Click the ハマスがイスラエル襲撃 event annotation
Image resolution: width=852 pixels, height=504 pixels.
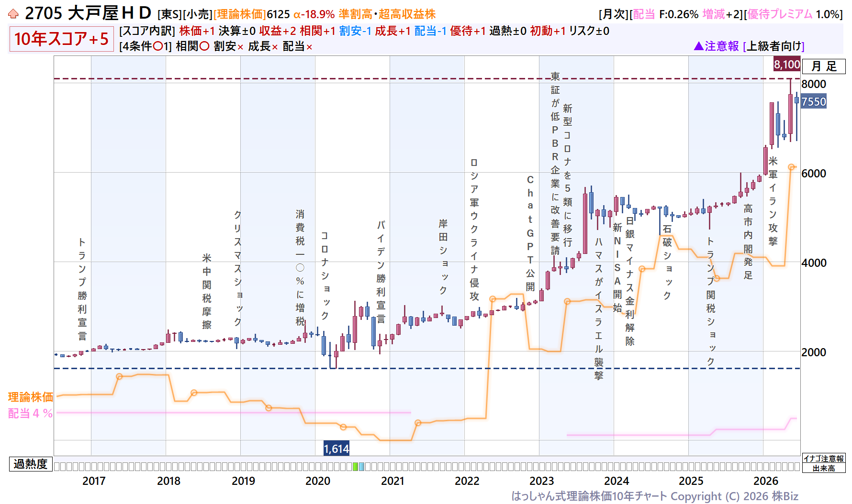coord(599,308)
